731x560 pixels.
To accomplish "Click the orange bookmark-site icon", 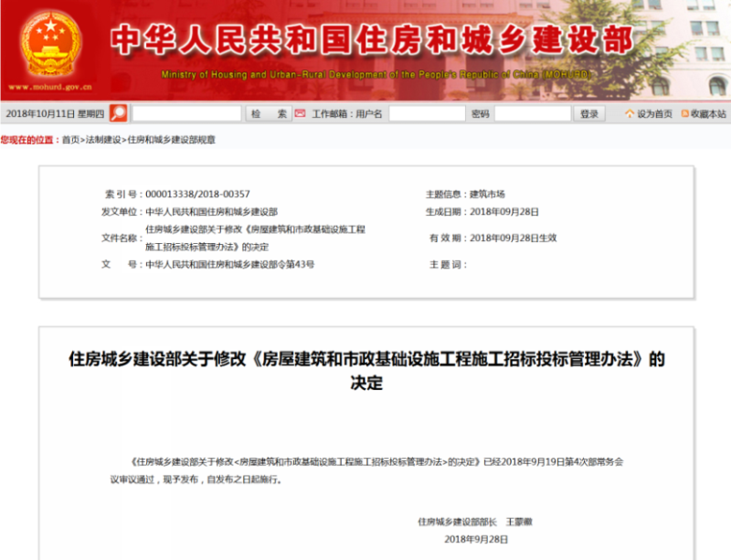I will [684, 113].
